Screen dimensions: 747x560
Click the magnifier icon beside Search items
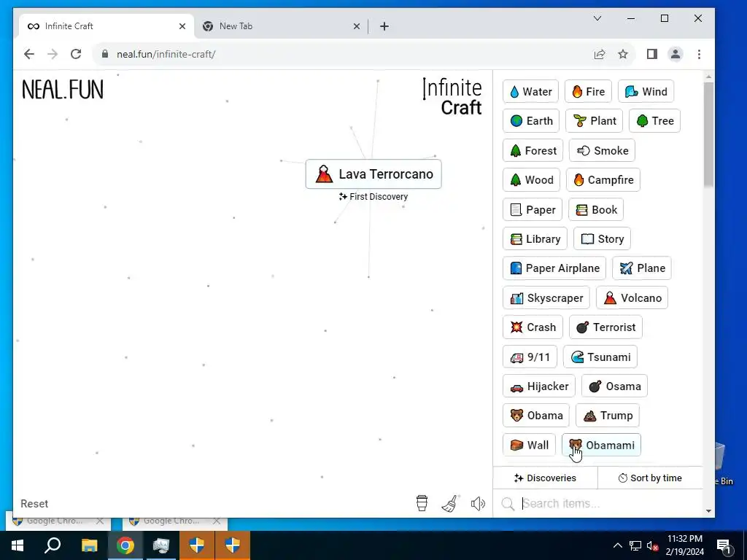508,504
